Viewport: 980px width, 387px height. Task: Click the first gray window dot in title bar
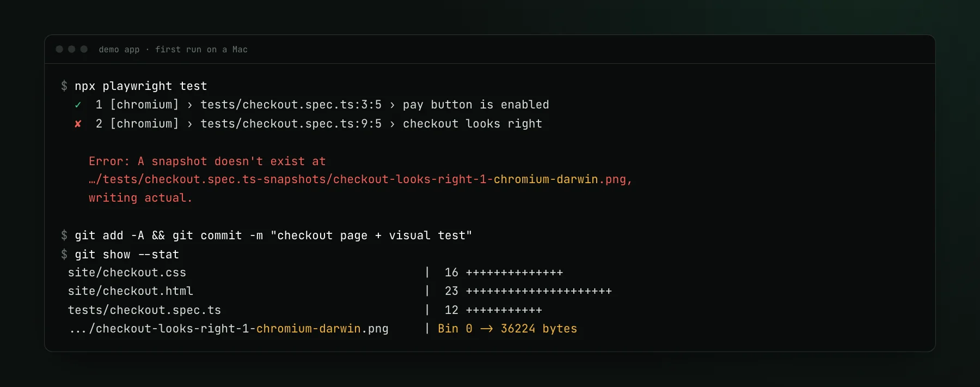(59, 49)
